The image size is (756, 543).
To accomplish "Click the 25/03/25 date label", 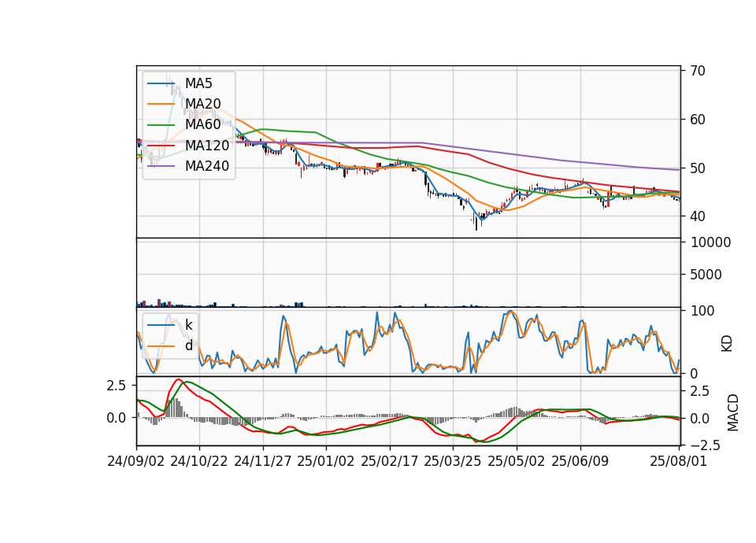I will [x=453, y=461].
